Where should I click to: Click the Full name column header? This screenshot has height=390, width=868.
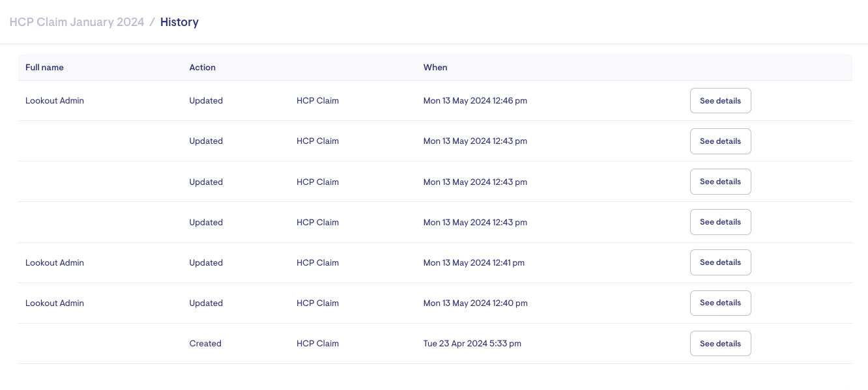(x=44, y=67)
